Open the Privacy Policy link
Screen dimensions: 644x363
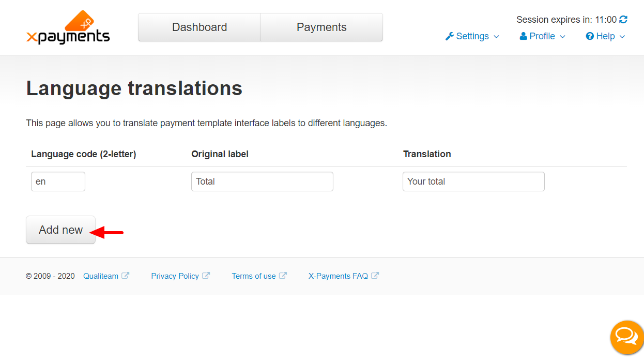[x=175, y=276]
